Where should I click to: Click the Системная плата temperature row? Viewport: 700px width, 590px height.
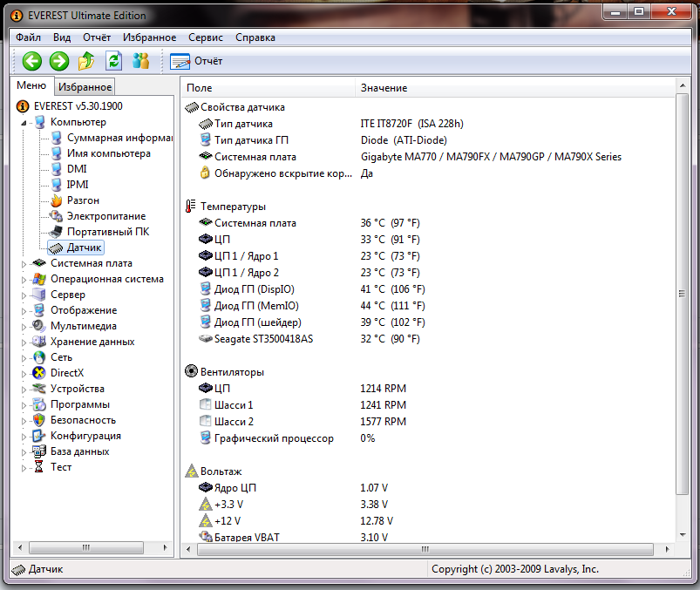429,223
